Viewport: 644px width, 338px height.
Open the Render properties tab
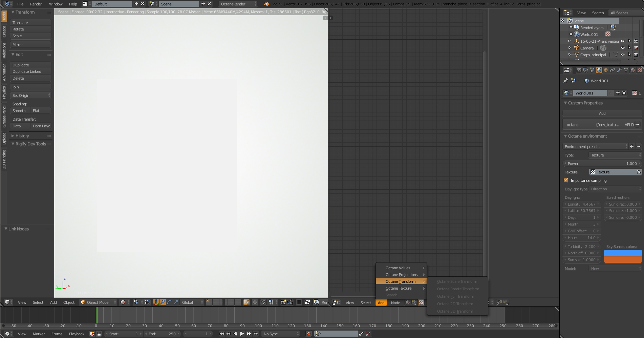579,70
